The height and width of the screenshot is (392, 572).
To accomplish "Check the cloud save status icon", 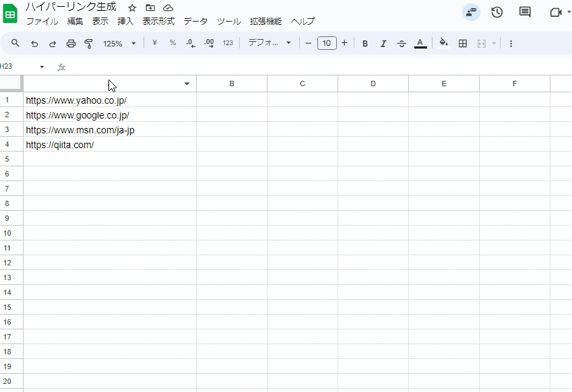I will click(x=168, y=7).
